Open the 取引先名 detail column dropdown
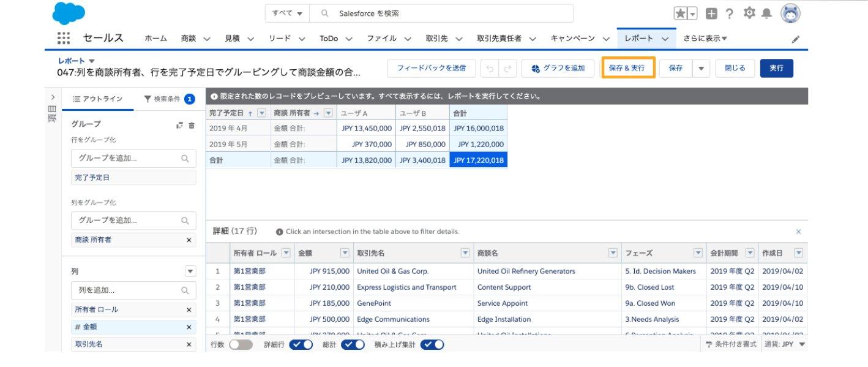The image size is (868, 367). (465, 253)
